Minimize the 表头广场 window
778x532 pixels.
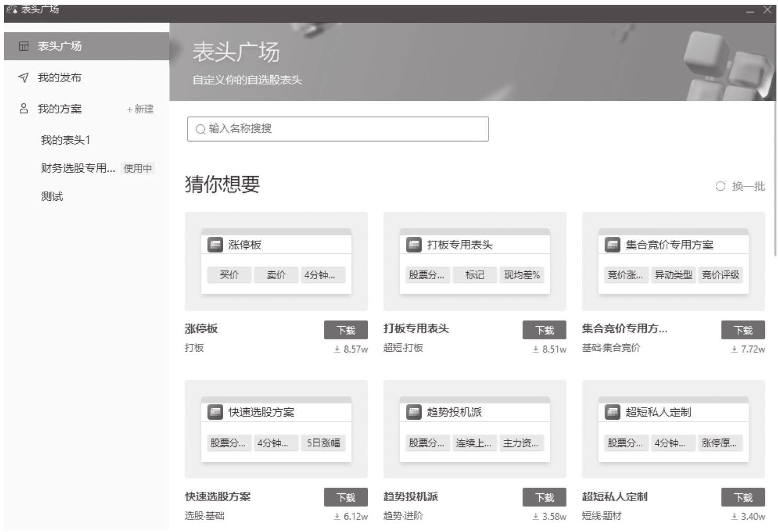[x=750, y=10]
